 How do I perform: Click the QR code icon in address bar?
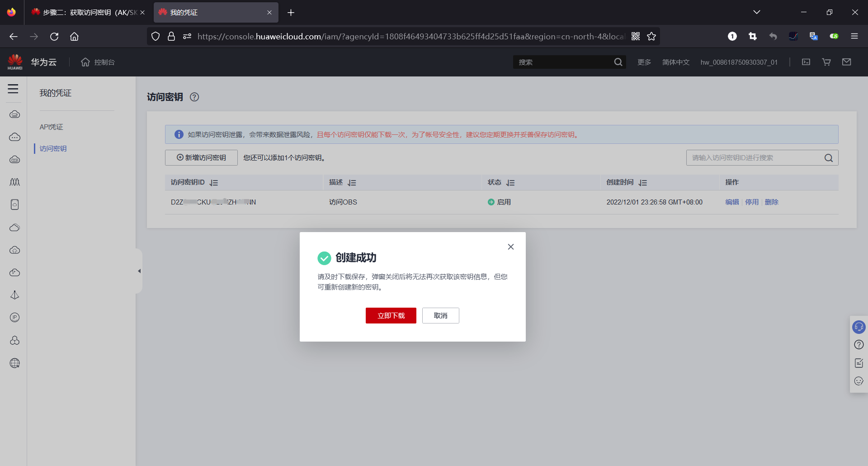[636, 36]
